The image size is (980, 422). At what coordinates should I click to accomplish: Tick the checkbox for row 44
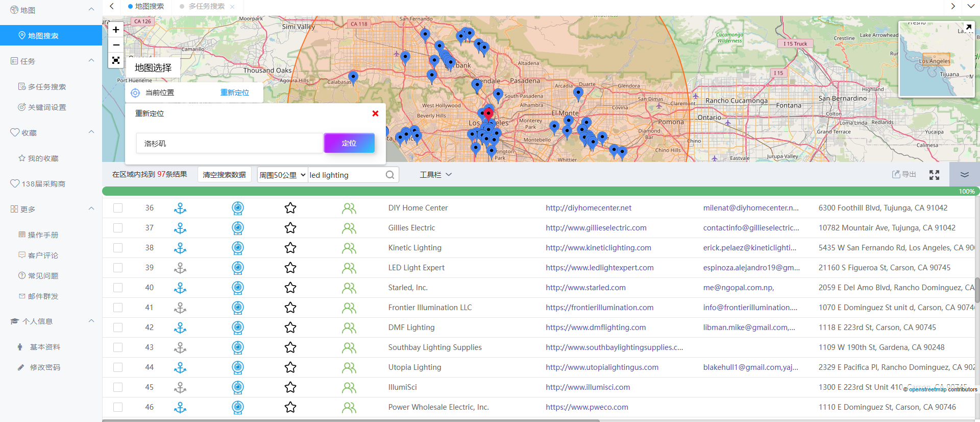coord(118,367)
